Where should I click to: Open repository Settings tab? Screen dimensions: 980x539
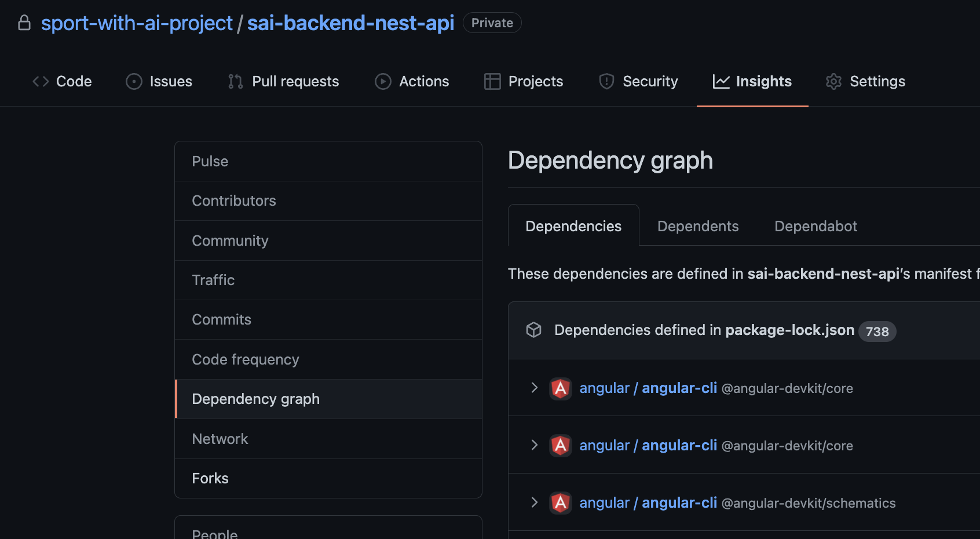(865, 81)
